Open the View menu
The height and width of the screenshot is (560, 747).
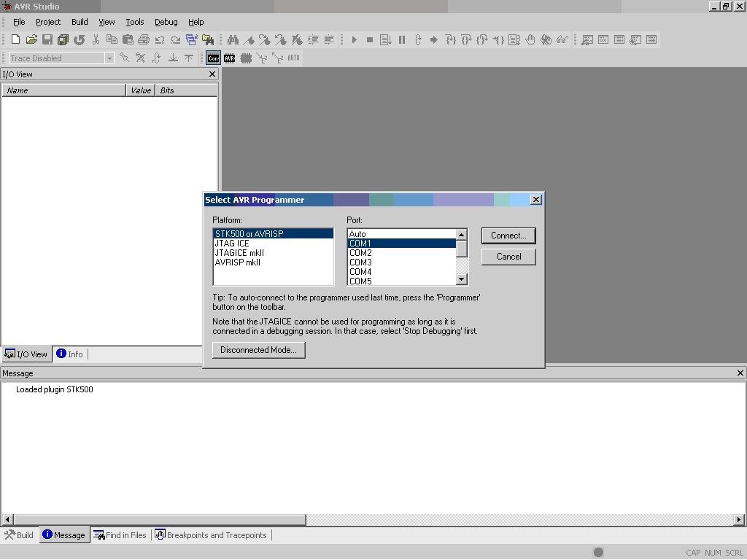107,22
